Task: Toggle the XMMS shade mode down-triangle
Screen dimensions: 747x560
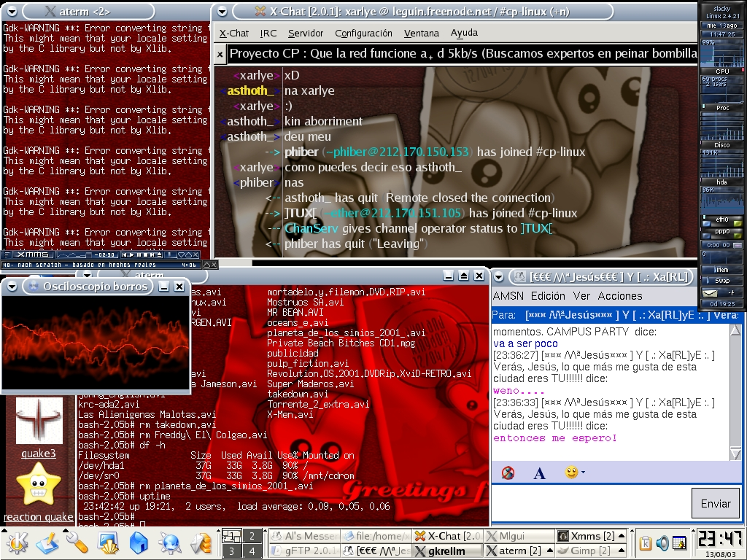Action: coord(182,254)
